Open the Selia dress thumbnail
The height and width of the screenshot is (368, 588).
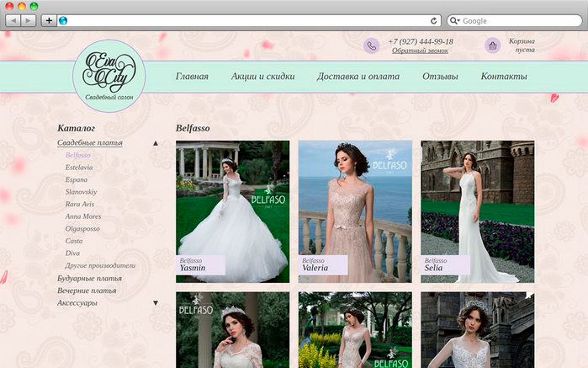pyautogui.click(x=477, y=211)
